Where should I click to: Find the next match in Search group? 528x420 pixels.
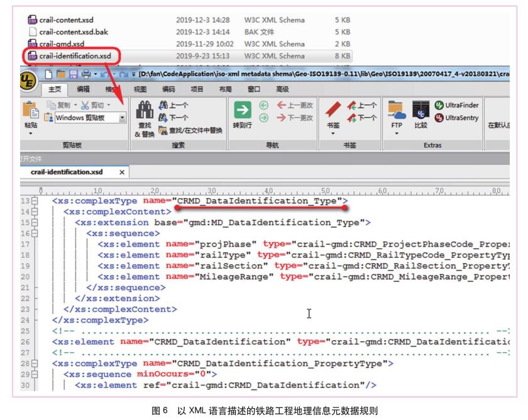point(173,118)
